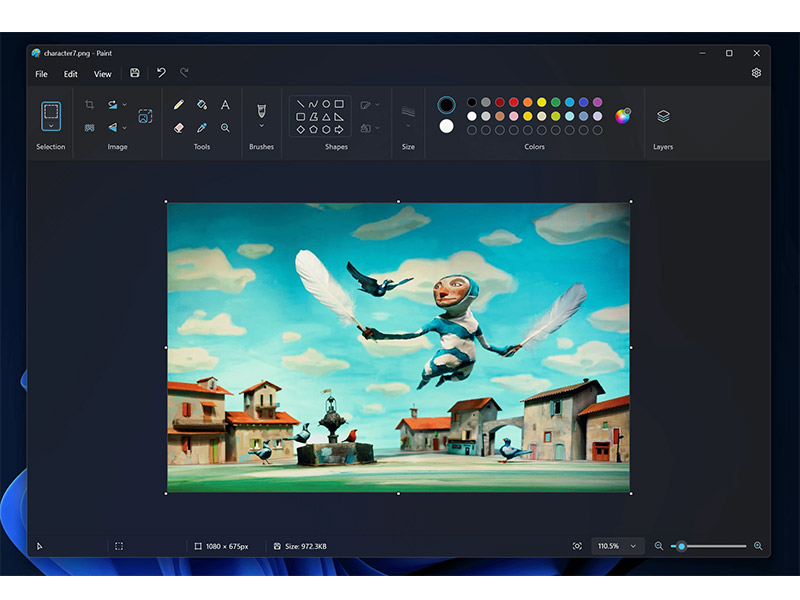Viewport: 800px width, 600px height.
Task: Choose the Rounded rectangle shape
Action: point(301,117)
